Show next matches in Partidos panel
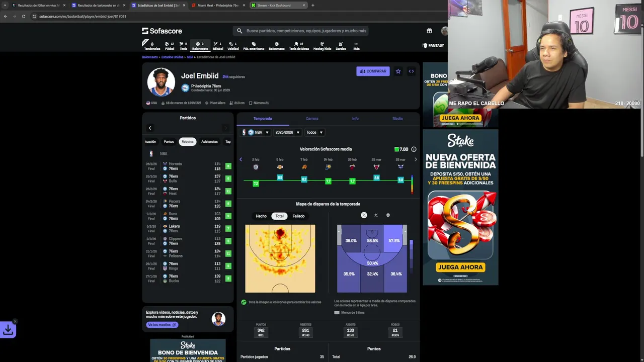644x362 pixels. [x=225, y=128]
